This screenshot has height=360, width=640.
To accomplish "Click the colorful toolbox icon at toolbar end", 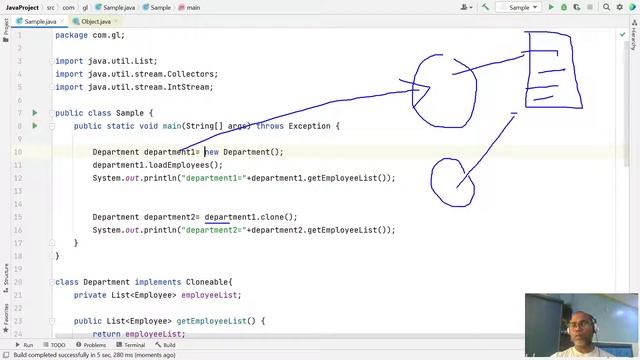I will click(x=633, y=7).
